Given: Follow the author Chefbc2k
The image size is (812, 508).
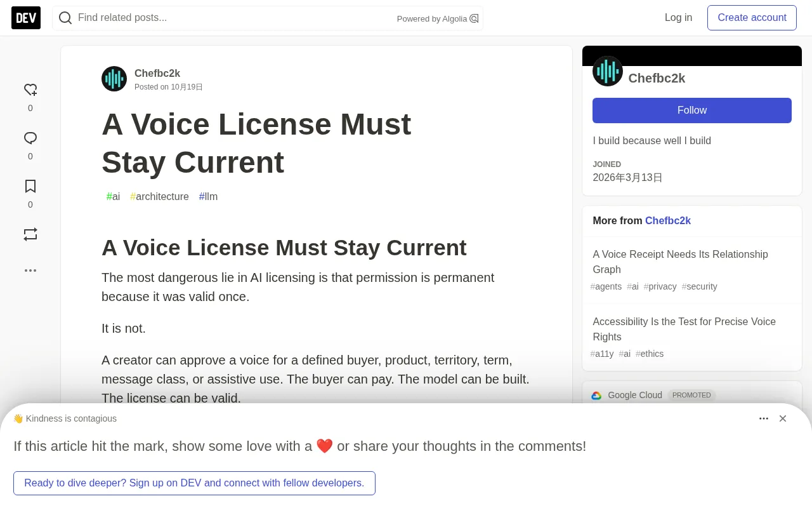Looking at the screenshot, I should click(692, 110).
